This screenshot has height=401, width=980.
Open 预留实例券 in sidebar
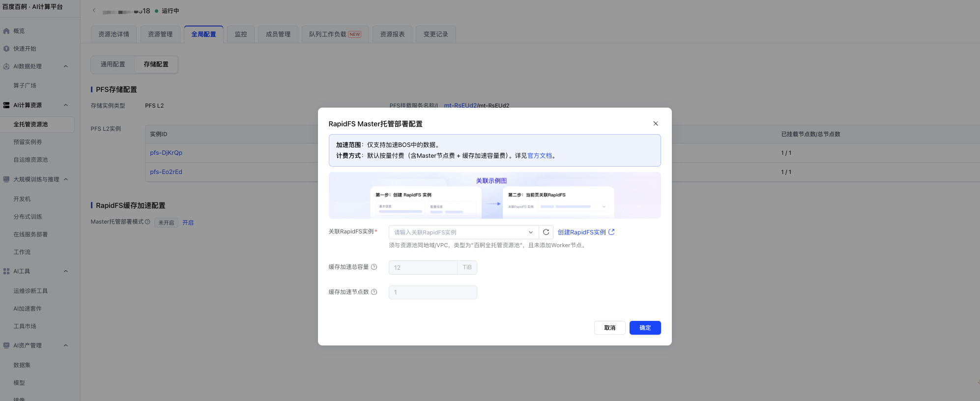[28, 142]
